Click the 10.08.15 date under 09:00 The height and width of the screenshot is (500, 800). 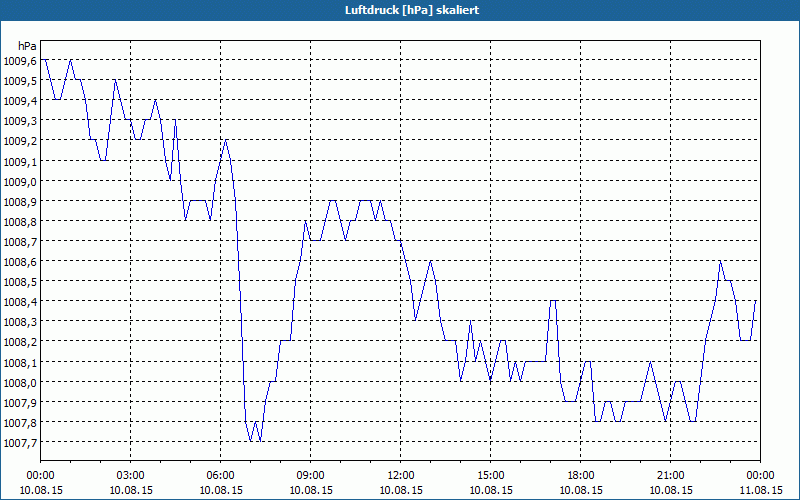[x=311, y=490]
